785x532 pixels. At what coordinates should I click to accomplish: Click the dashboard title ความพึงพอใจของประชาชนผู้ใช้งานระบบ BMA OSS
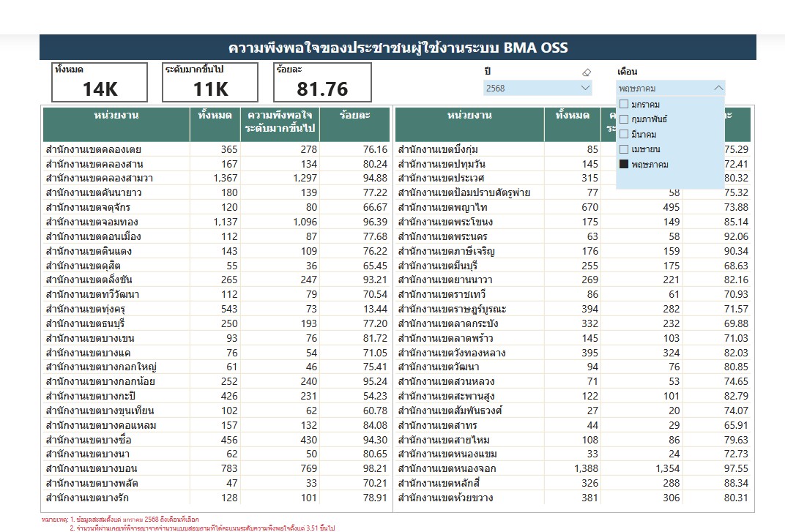click(x=398, y=48)
